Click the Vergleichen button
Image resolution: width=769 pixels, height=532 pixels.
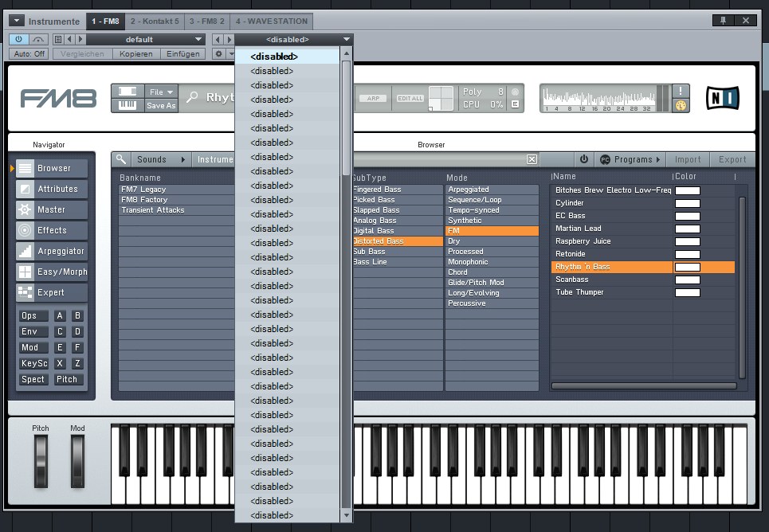(82, 54)
